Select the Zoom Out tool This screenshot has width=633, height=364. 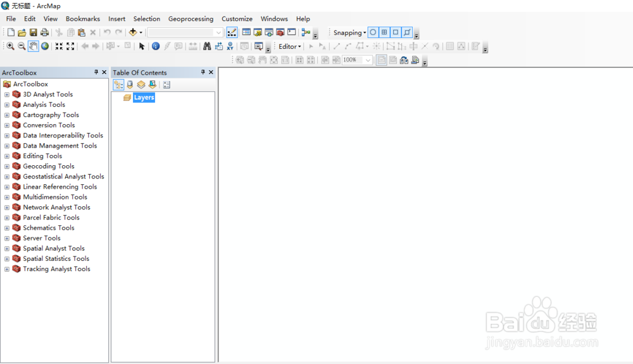[x=22, y=46]
